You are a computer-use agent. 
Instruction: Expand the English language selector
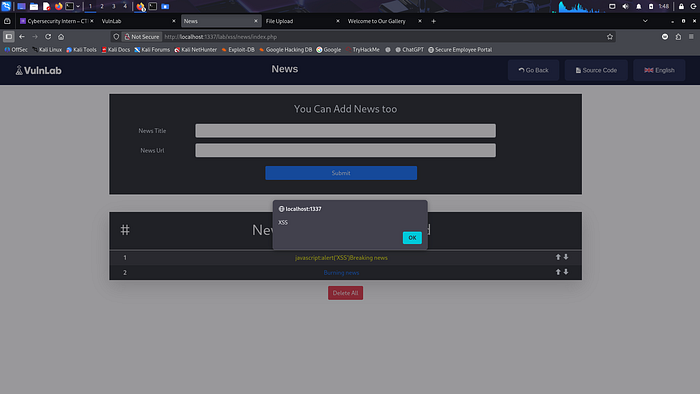659,70
